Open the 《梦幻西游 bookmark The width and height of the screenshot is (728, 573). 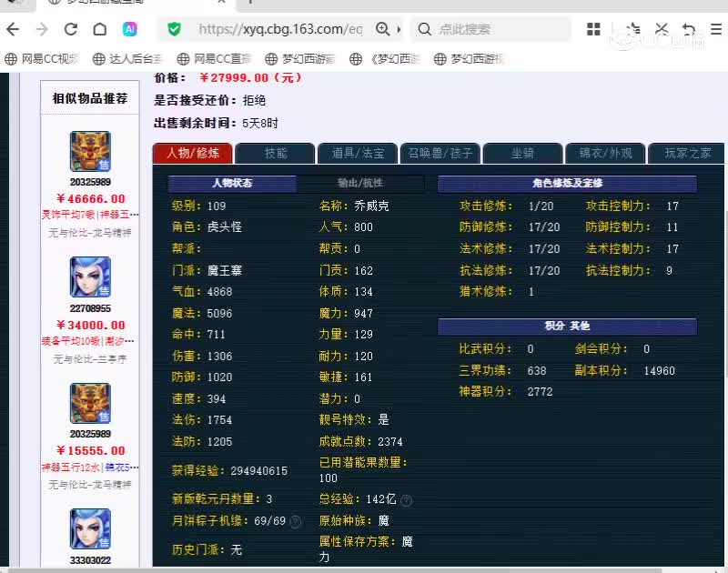point(385,59)
